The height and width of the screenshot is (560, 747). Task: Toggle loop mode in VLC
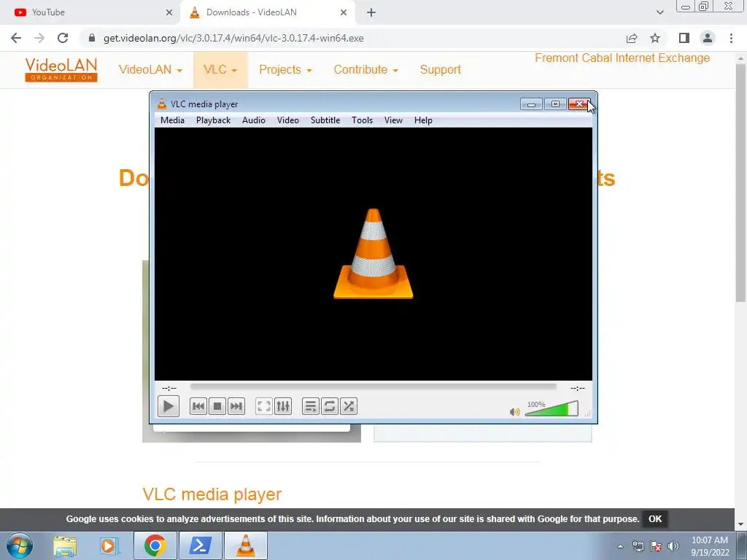pyautogui.click(x=330, y=406)
